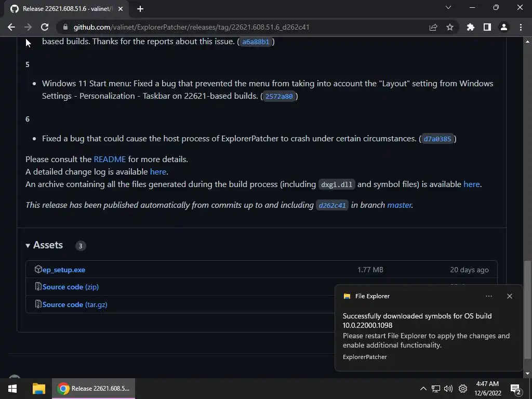Click the 'Successfully downloaded symbols' notification message
The height and width of the screenshot is (399, 532).
pyautogui.click(x=417, y=321)
